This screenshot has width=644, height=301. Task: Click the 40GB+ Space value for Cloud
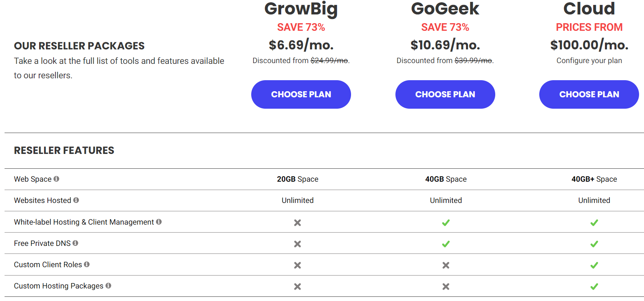coord(594,179)
